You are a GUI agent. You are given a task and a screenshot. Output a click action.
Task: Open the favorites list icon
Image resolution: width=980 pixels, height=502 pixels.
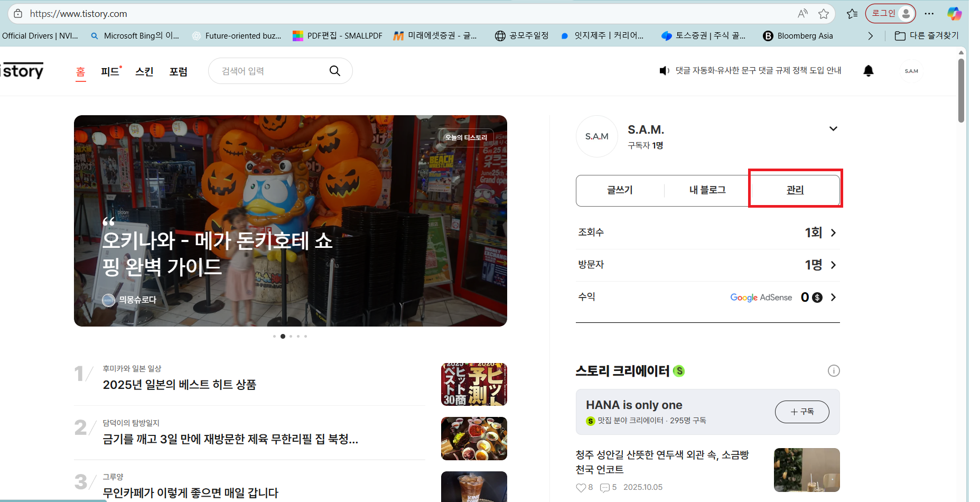tap(852, 14)
